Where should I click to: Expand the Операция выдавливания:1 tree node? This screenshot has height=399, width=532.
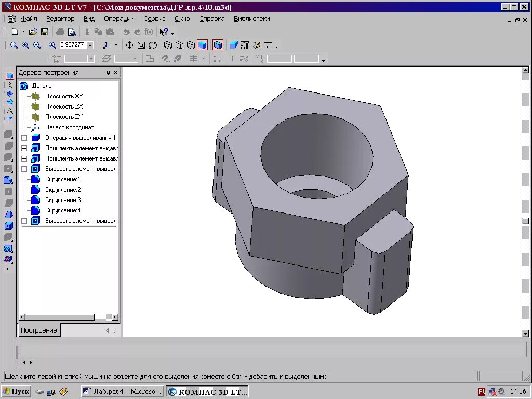[x=24, y=138]
